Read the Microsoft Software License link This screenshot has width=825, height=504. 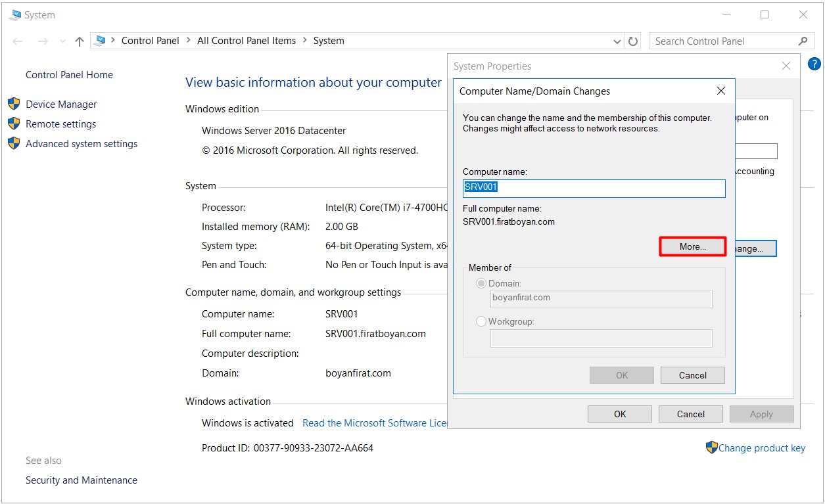click(375, 423)
